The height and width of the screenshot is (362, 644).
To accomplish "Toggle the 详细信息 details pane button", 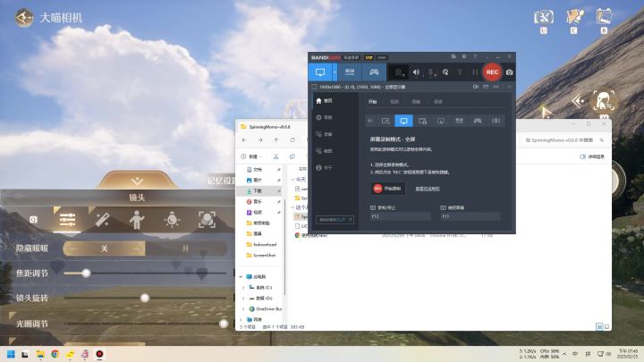I will tap(592, 156).
